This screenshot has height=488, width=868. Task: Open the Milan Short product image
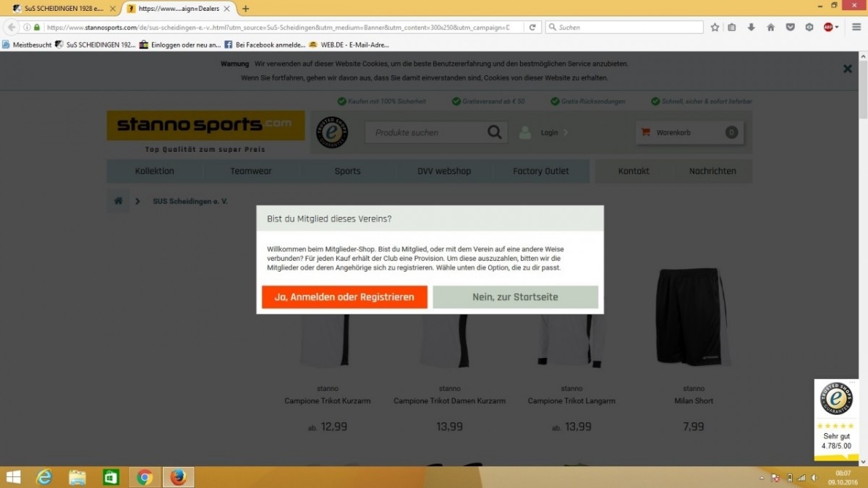[x=693, y=317]
